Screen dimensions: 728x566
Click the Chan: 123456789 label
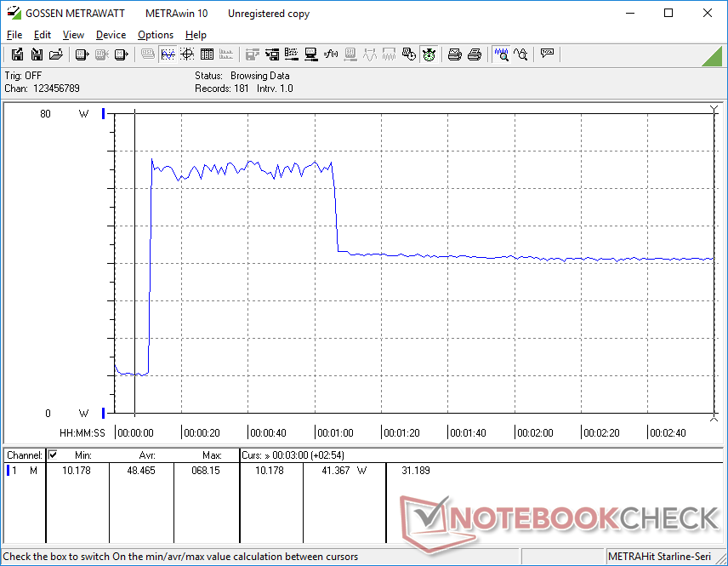coord(43,89)
